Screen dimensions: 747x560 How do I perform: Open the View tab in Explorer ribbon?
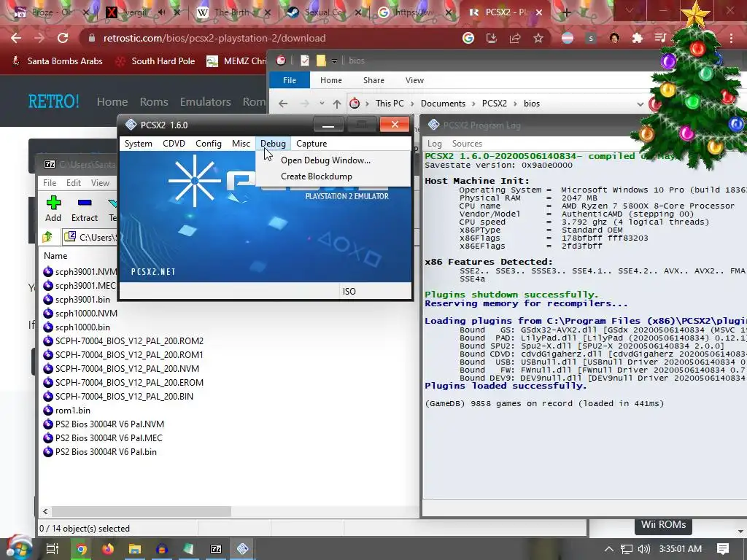point(414,80)
